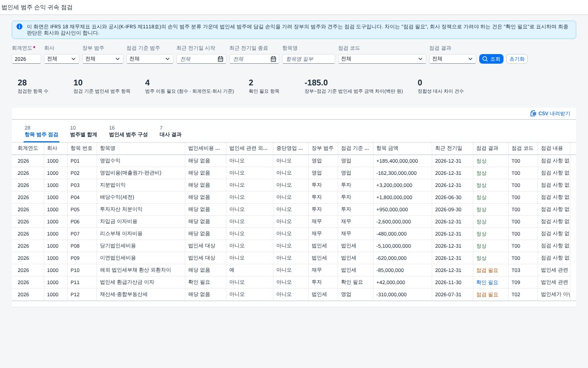Click the 회계연도 input field

click(26, 59)
